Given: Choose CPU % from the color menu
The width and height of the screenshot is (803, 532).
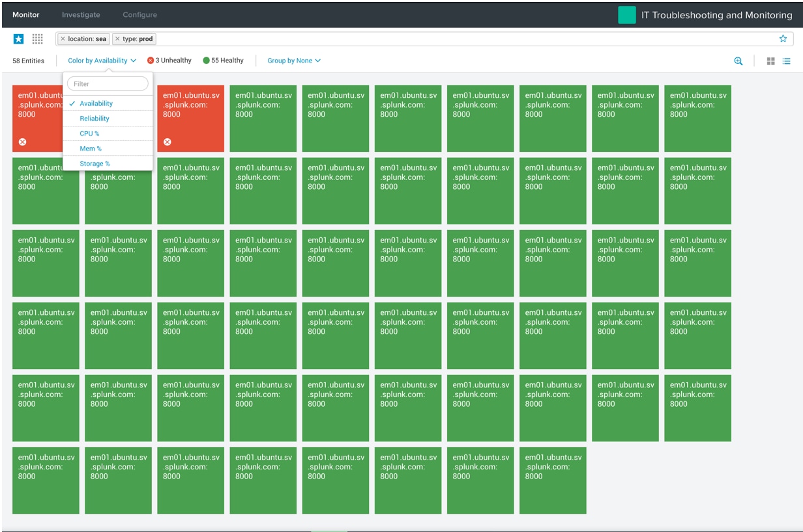Looking at the screenshot, I should (x=108, y=134).
